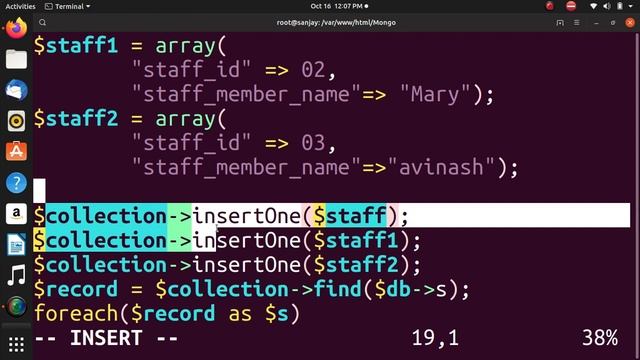Click the terminal title root@sanjay path
Image resolution: width=640 pixels, height=360 pixels.
click(x=336, y=22)
